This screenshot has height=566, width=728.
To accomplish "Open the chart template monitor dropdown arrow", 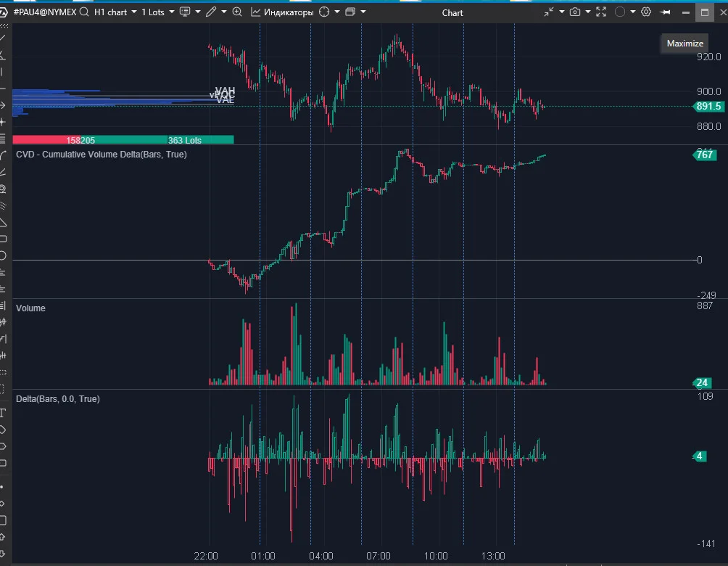I will pyautogui.click(x=198, y=12).
